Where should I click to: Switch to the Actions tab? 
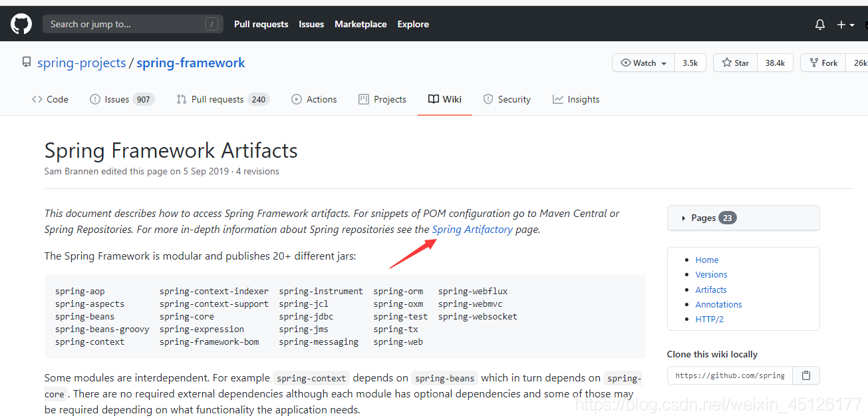(x=314, y=99)
